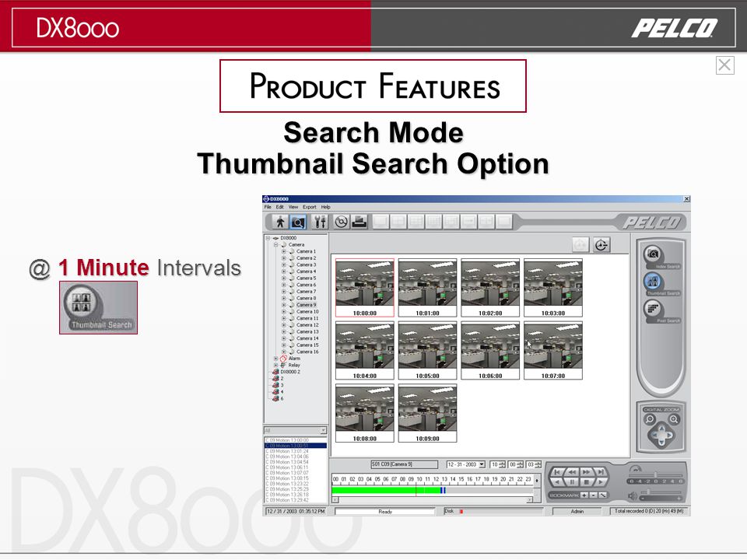The image size is (747, 560).
Task: Open the All filter dropdown
Action: (324, 430)
